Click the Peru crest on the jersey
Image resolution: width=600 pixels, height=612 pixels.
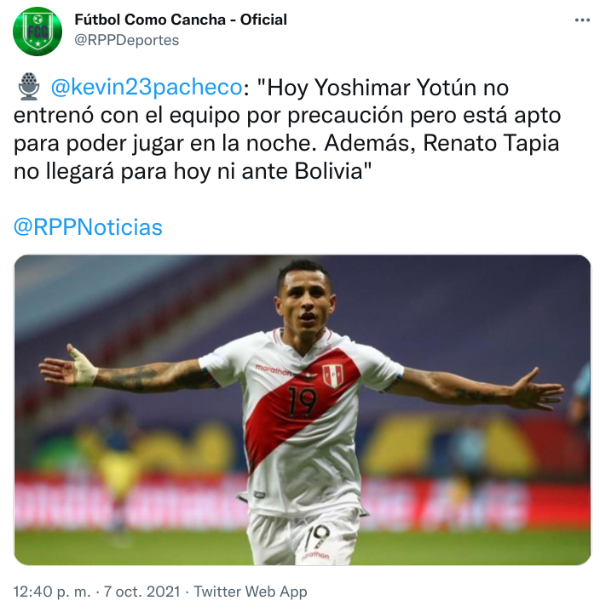[x=333, y=375]
